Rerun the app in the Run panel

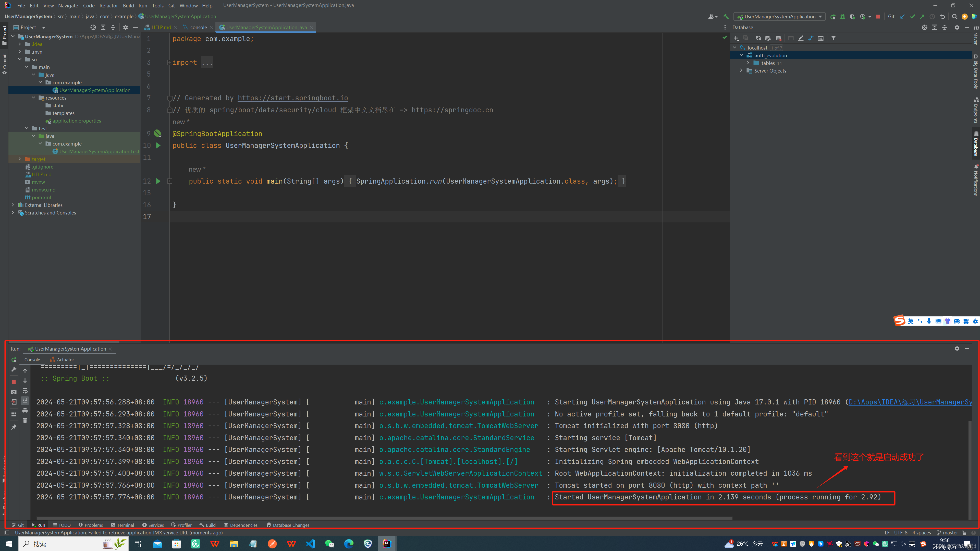point(14,360)
